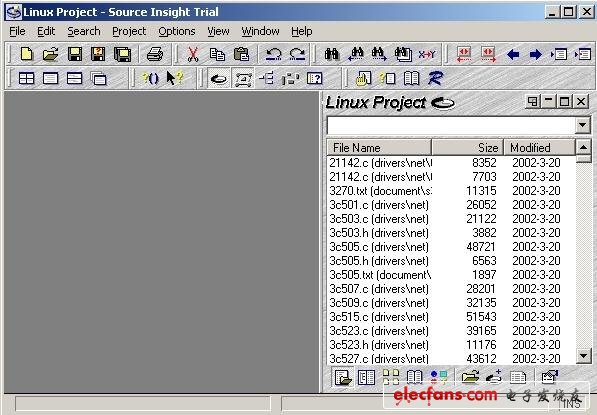The image size is (597, 415).
Task: Click the binoculars Search icon
Action: (332, 54)
